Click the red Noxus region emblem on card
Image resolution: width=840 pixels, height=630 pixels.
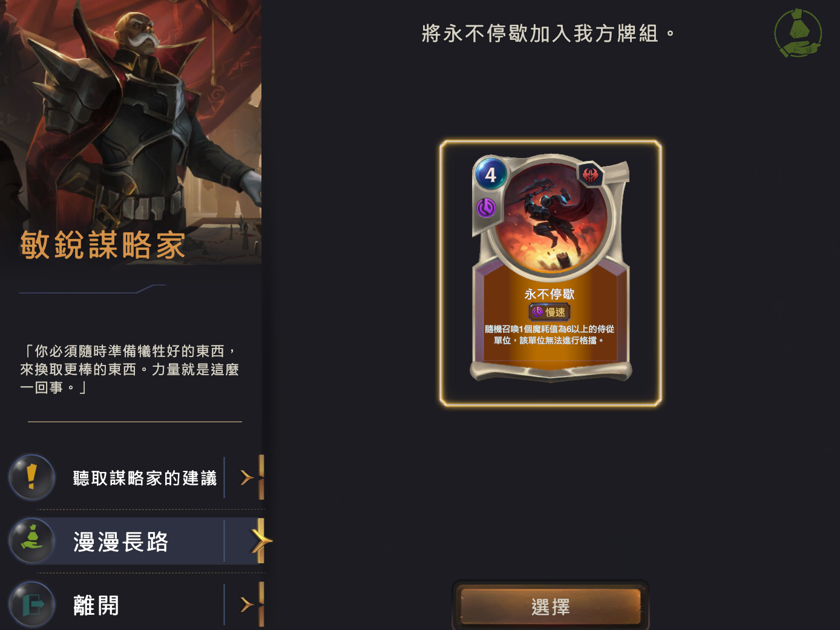tap(590, 176)
